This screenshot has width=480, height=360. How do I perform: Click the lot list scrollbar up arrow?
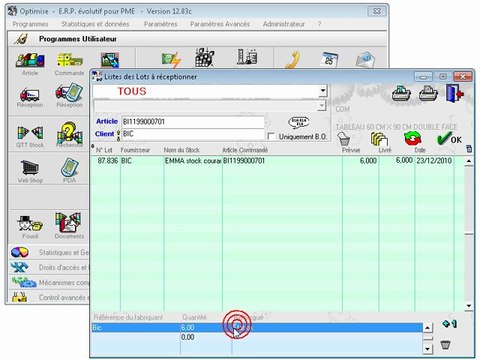click(469, 161)
